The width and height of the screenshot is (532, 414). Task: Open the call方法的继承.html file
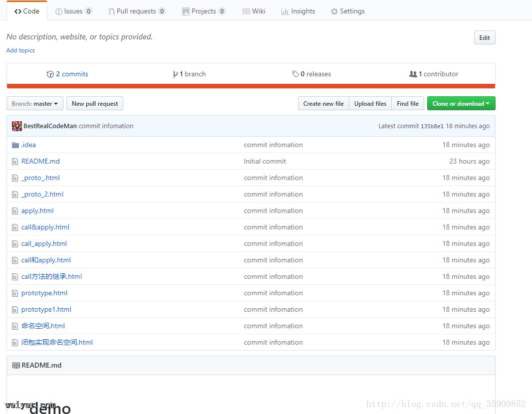click(x=51, y=276)
